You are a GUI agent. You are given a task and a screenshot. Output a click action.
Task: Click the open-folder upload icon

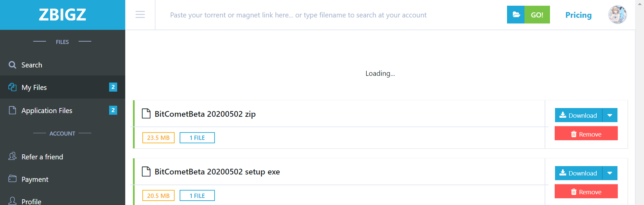(x=516, y=15)
